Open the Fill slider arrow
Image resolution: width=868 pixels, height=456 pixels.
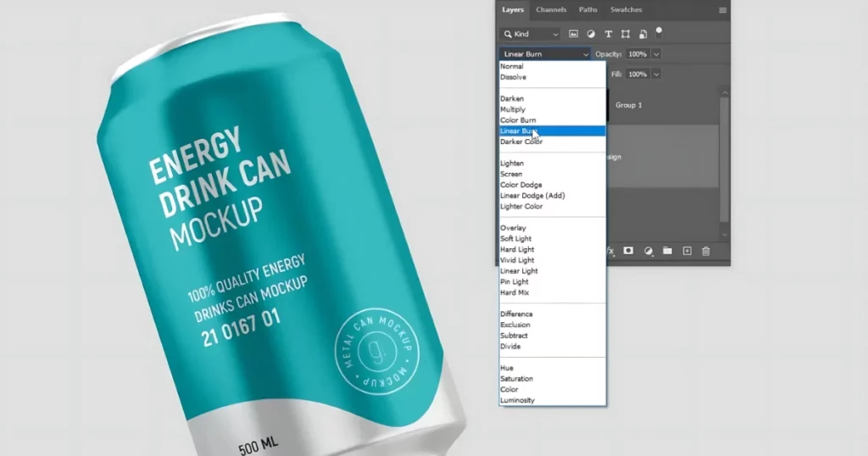coord(656,74)
